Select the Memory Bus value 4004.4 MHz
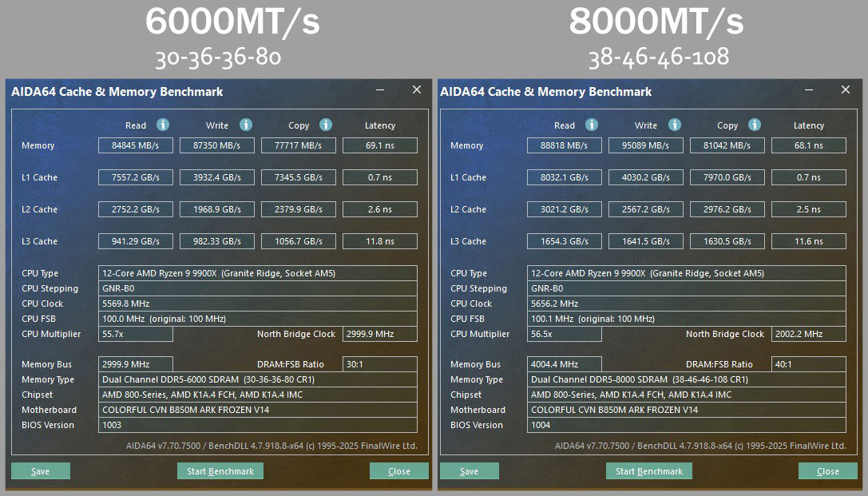868x496 pixels. tap(565, 364)
